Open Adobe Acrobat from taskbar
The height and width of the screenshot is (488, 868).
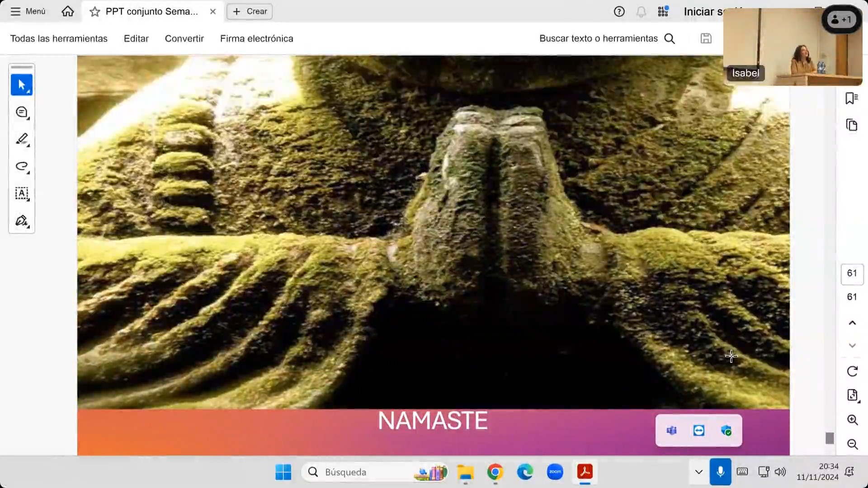click(x=585, y=472)
